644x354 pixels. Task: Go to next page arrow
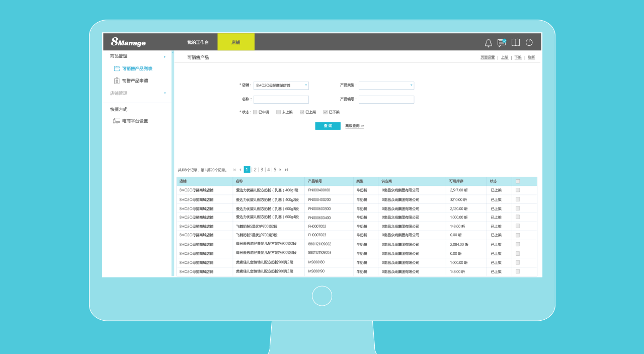pyautogui.click(x=280, y=170)
